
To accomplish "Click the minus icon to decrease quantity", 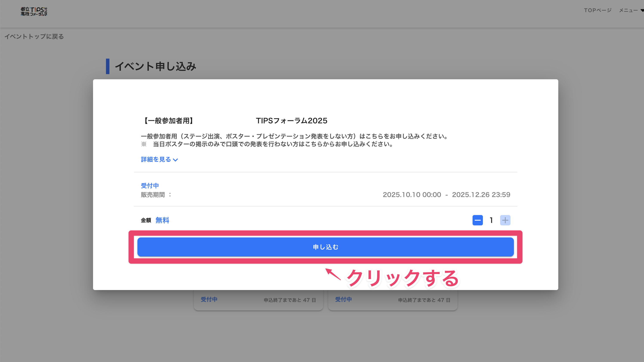I will 478,220.
